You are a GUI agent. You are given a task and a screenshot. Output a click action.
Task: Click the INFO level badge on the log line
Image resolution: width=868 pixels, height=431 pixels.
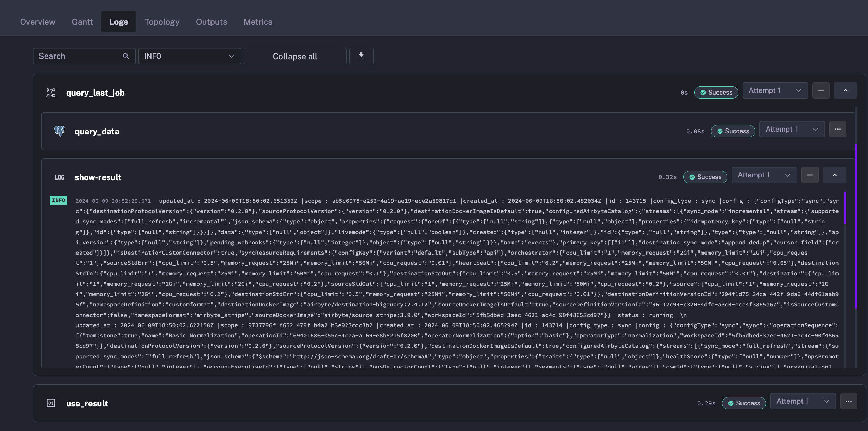tap(59, 200)
